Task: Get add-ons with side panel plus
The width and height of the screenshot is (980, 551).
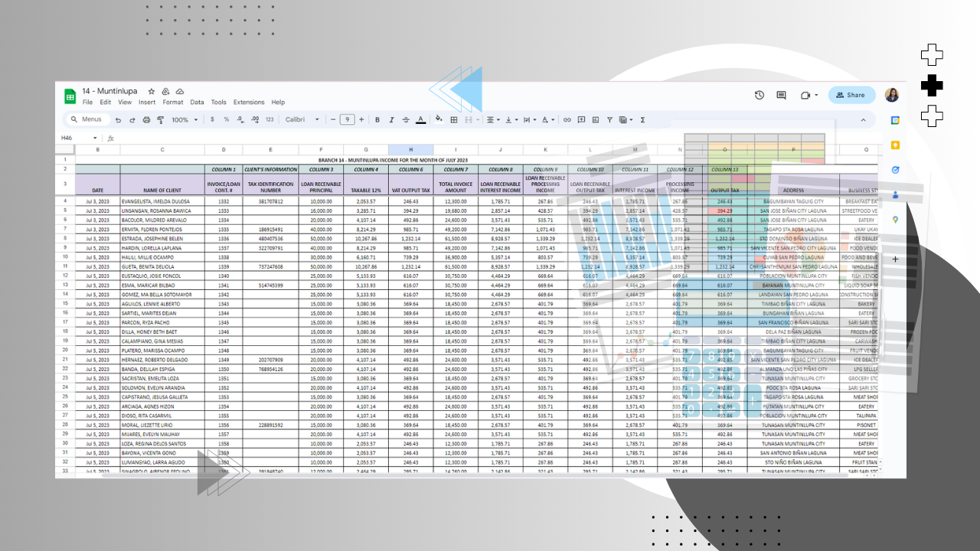Action: (x=895, y=259)
